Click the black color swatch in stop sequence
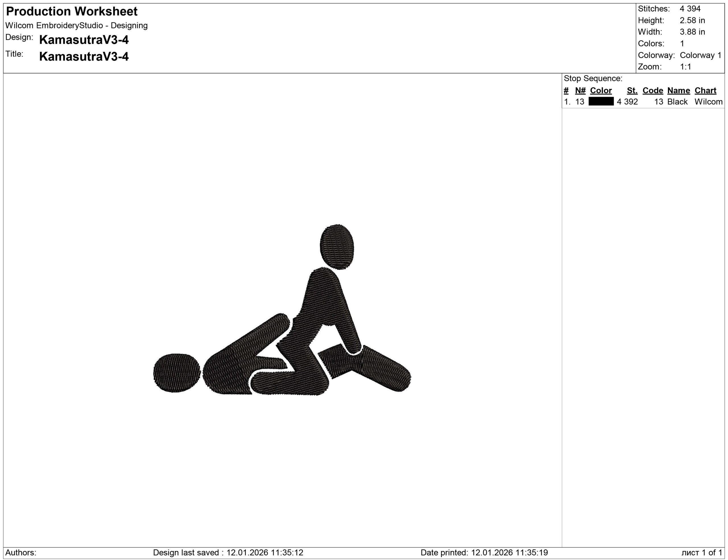Screen dimensions: 728x560 click(x=601, y=101)
